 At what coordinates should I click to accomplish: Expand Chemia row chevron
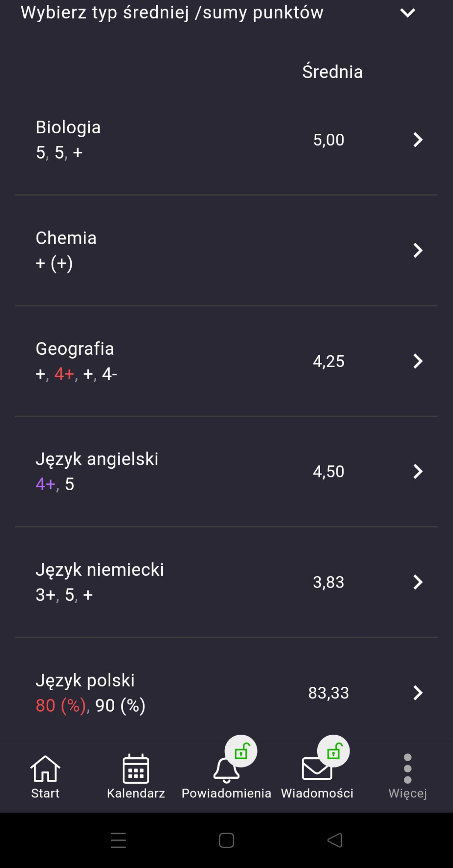[418, 250]
